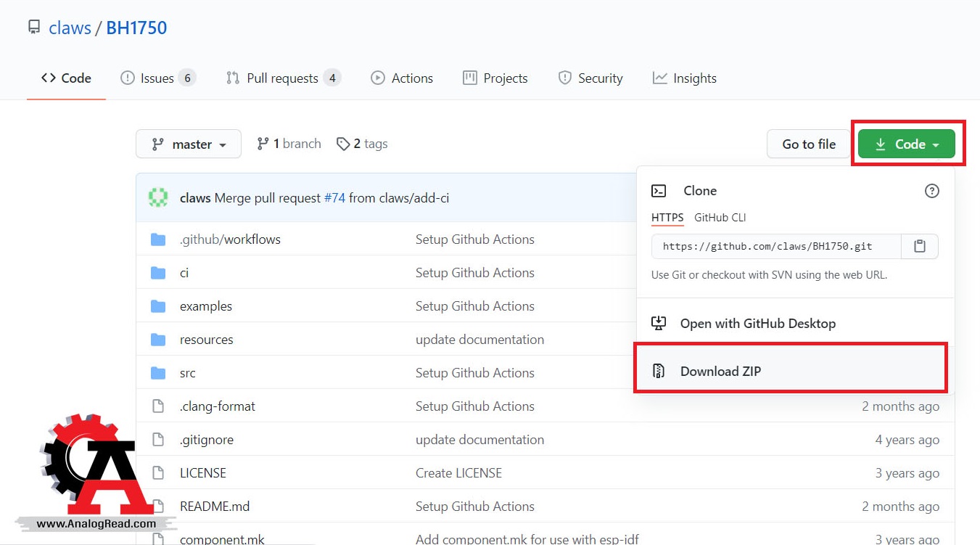This screenshot has height=545, width=980.
Task: Open the Projects tab
Action: (495, 78)
